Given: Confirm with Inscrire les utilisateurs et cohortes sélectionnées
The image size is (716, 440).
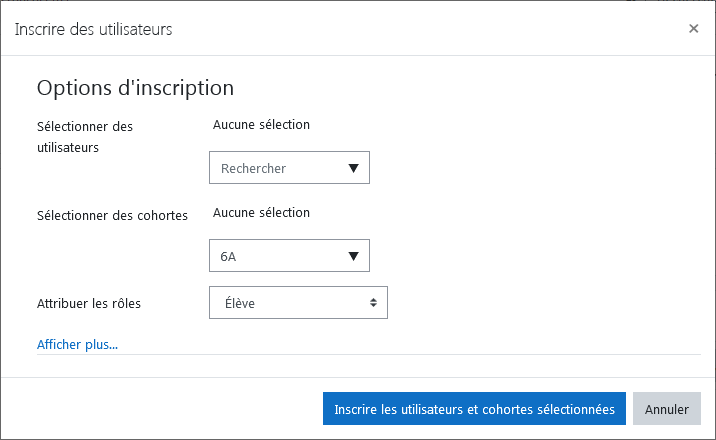Looking at the screenshot, I should click(x=474, y=409).
